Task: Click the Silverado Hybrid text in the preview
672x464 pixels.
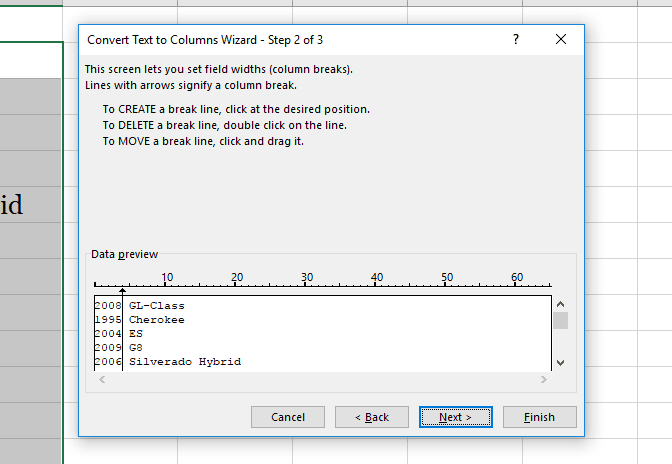Action: tap(185, 362)
